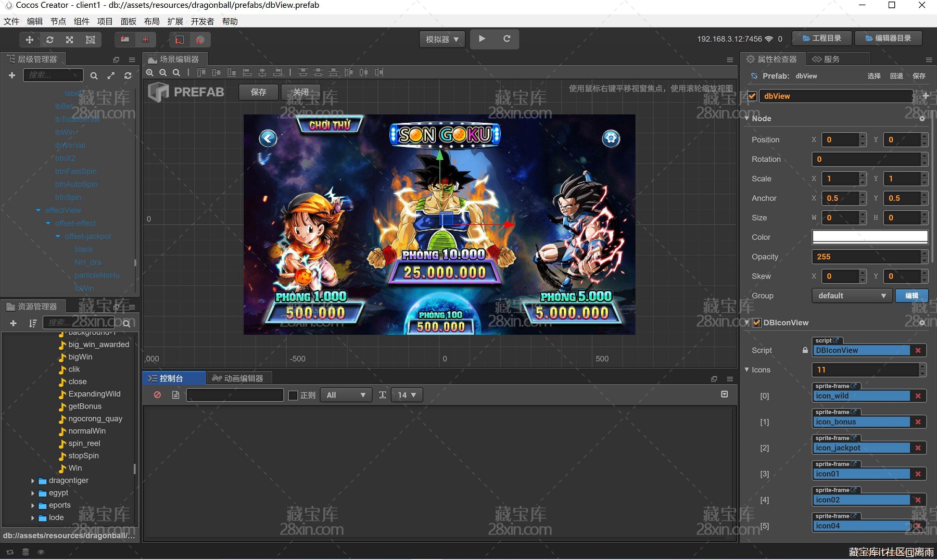Expand the lode folder
The width and height of the screenshot is (937, 560).
pos(32,518)
